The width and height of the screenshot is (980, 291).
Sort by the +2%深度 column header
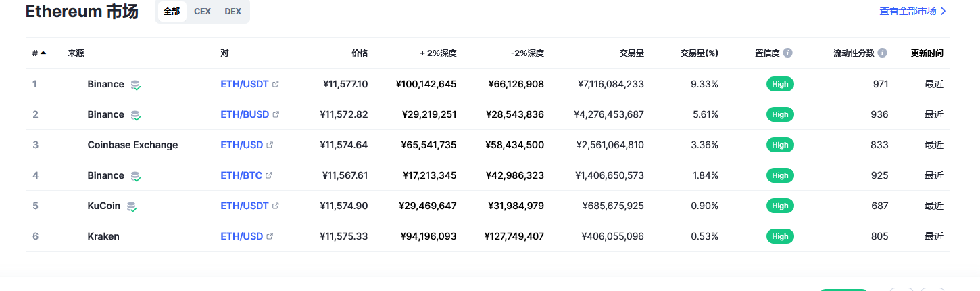pos(438,53)
